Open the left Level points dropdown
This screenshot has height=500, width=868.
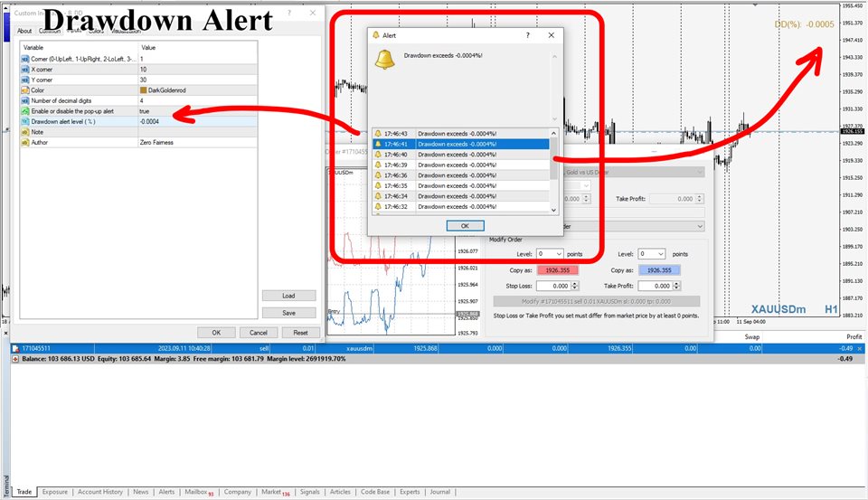tap(559, 253)
